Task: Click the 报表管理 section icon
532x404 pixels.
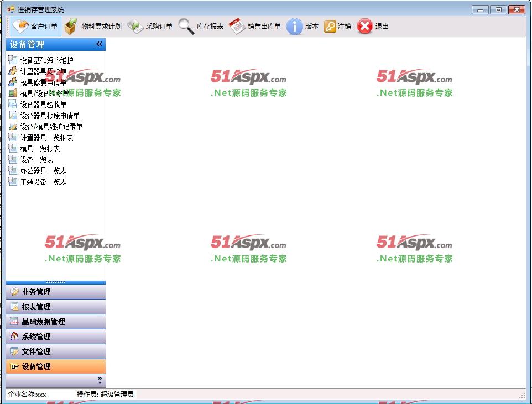Action: pyautogui.click(x=14, y=307)
